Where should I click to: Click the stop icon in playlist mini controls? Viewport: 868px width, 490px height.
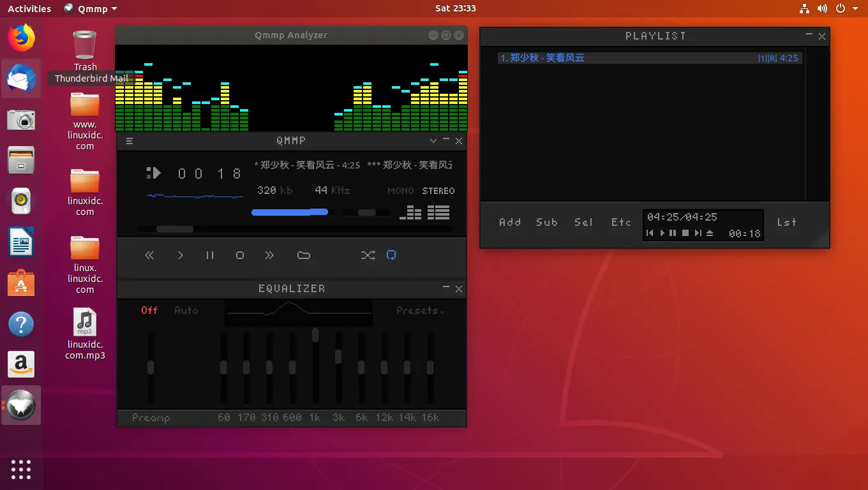coord(685,234)
